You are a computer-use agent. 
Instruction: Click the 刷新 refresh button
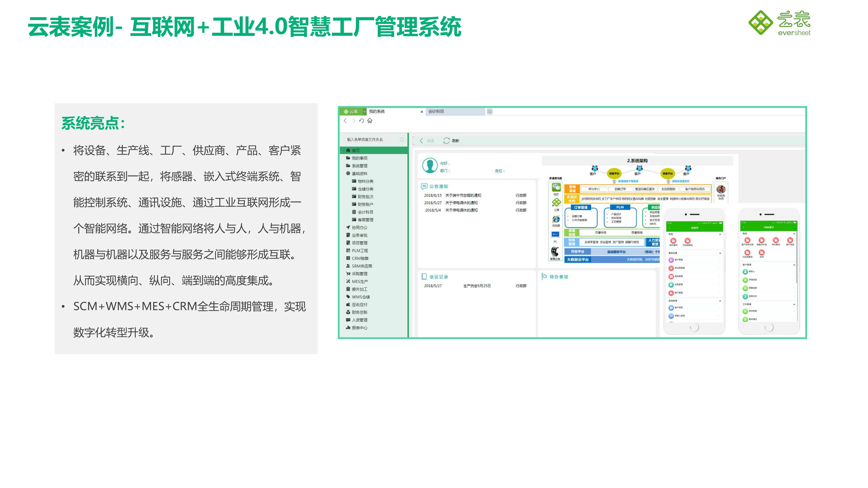tap(451, 141)
